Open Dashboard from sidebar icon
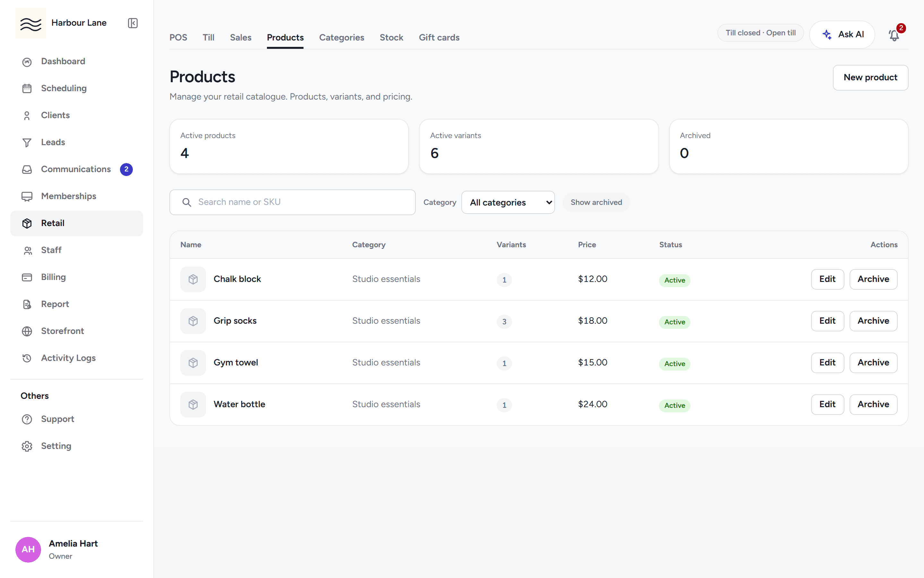This screenshot has width=924, height=578. (x=27, y=62)
